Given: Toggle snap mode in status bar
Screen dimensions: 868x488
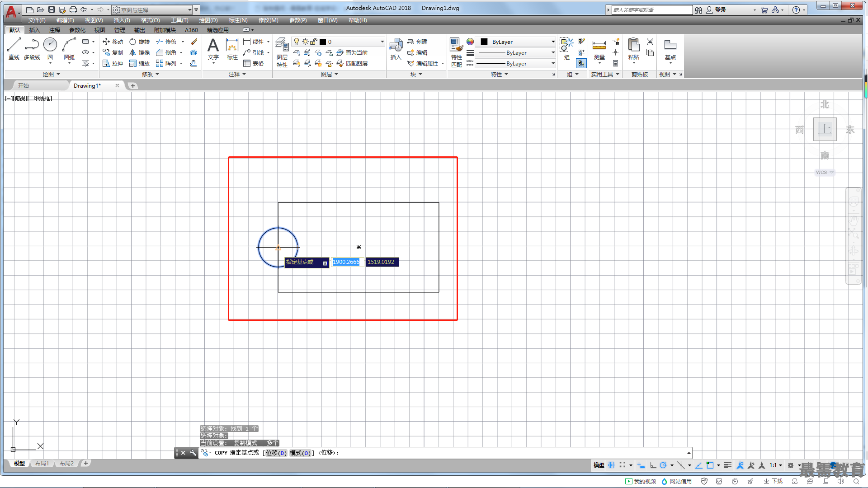Looking at the screenshot, I should pyautogui.click(x=622, y=465).
